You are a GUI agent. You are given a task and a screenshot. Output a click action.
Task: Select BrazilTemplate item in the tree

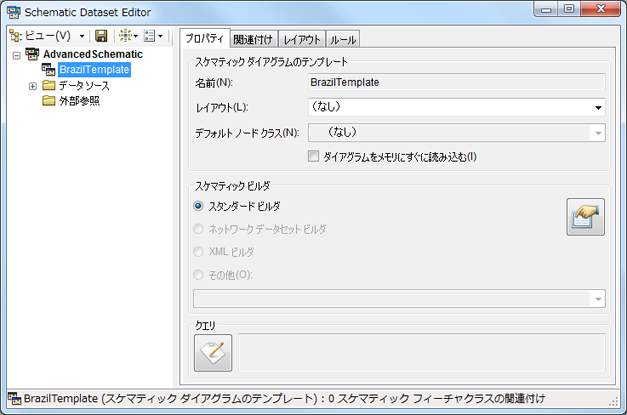(x=94, y=70)
